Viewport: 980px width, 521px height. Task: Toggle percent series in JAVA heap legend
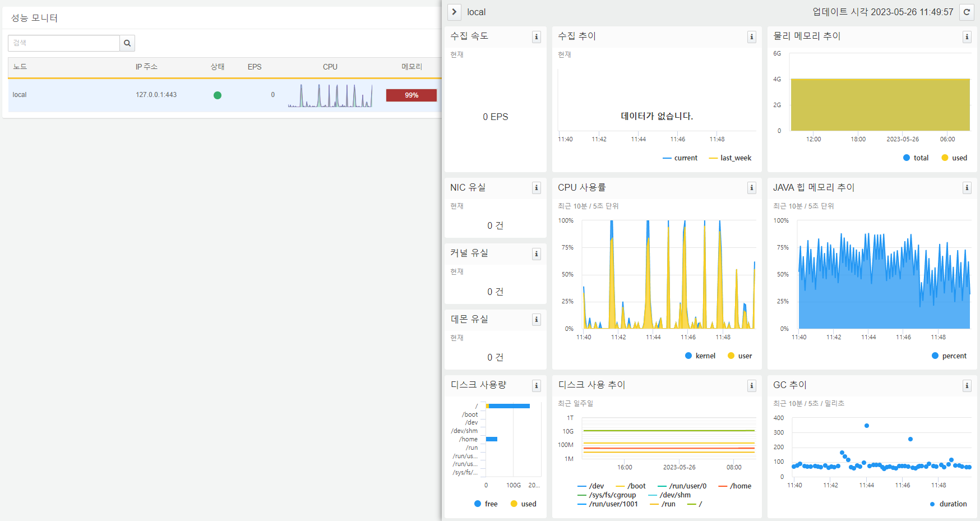(x=949, y=356)
